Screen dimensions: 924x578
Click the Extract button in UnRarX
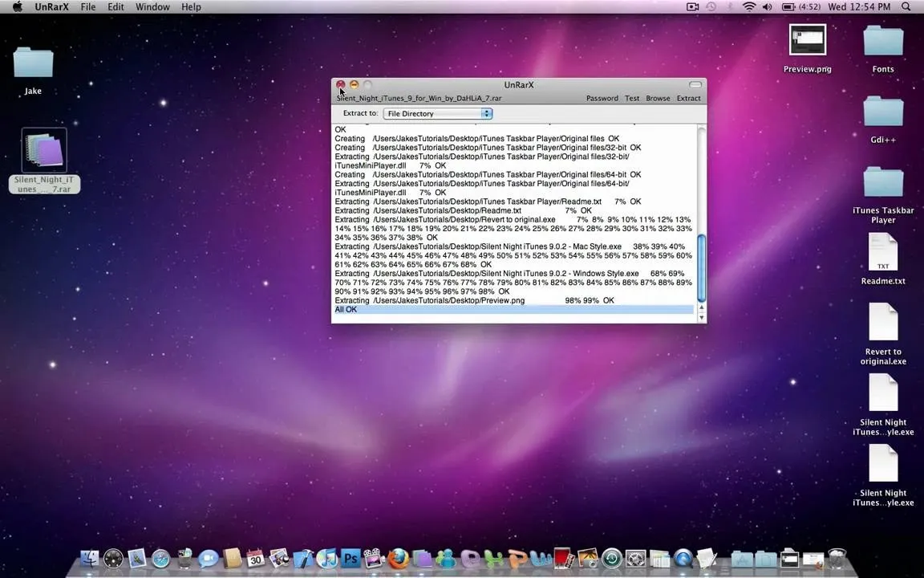pos(688,99)
